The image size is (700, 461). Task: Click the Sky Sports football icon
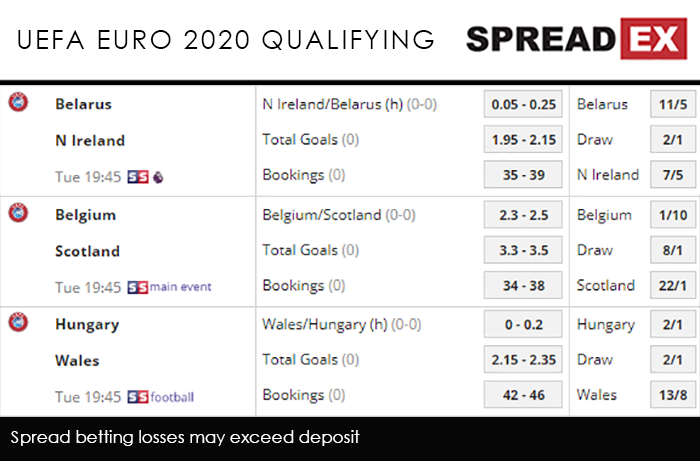tap(160, 397)
